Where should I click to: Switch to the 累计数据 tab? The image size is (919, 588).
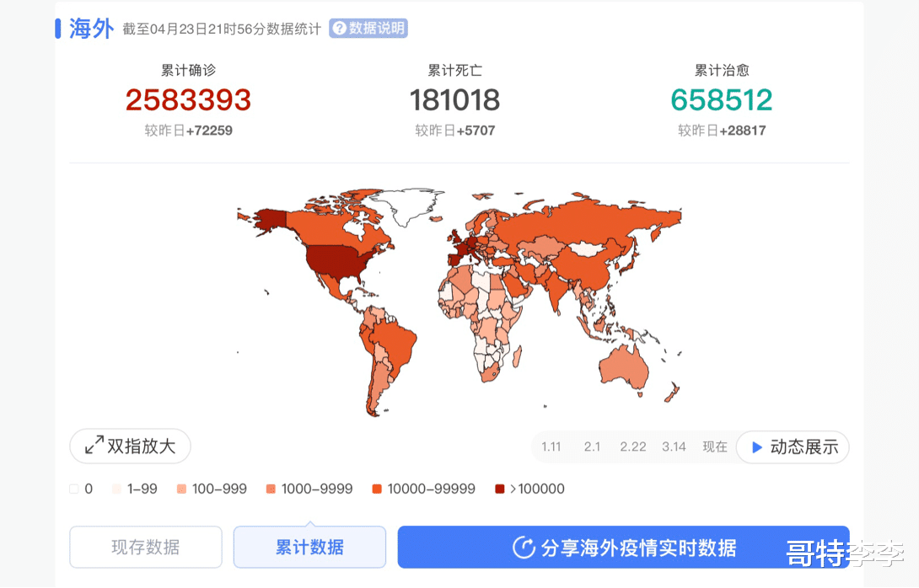tap(309, 547)
